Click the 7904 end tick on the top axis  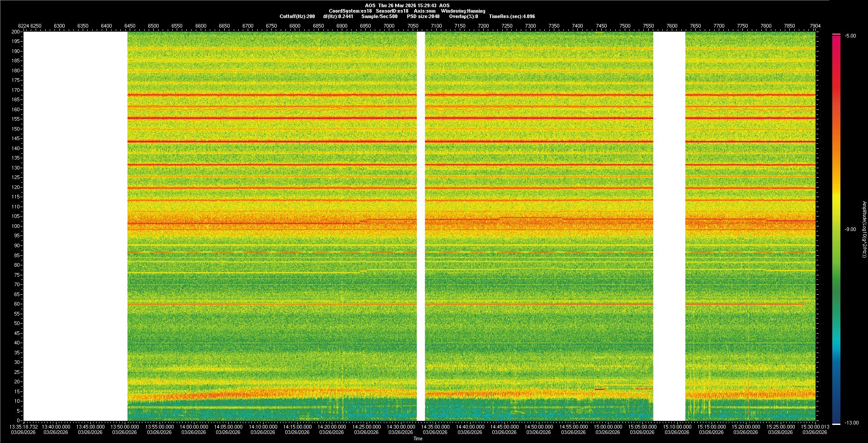pyautogui.click(x=815, y=26)
